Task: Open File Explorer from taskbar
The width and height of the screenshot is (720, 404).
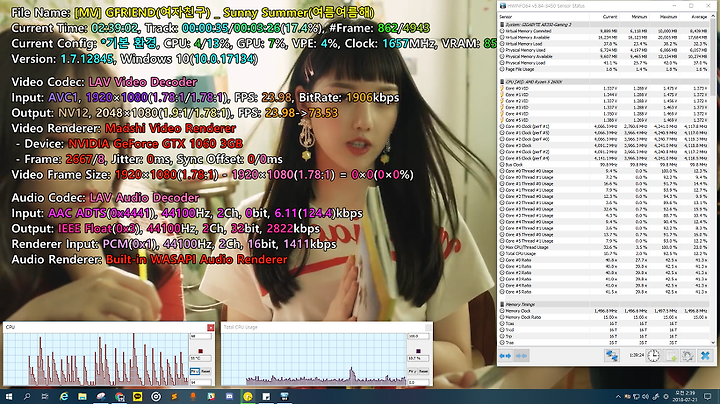Action: pos(82,396)
